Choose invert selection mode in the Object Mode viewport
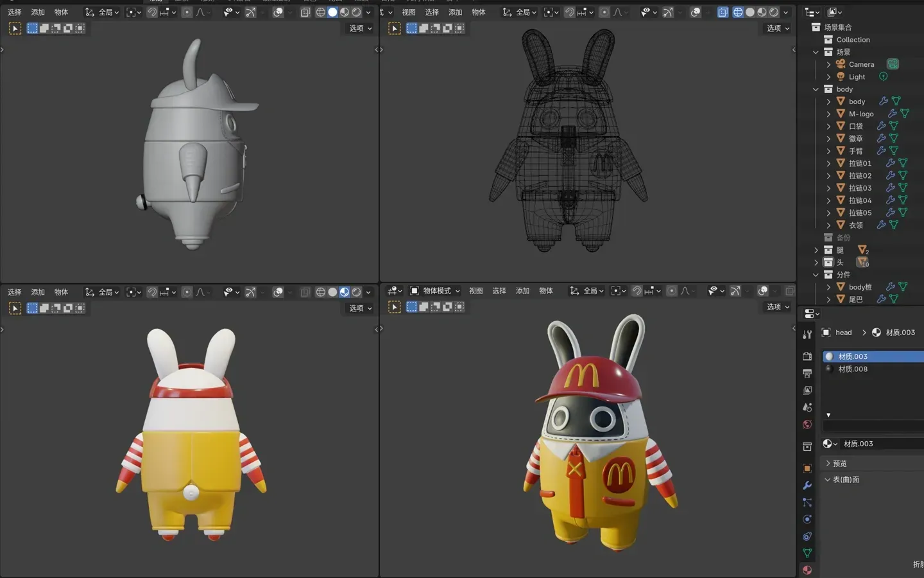Image resolution: width=924 pixels, height=578 pixels. click(x=447, y=307)
